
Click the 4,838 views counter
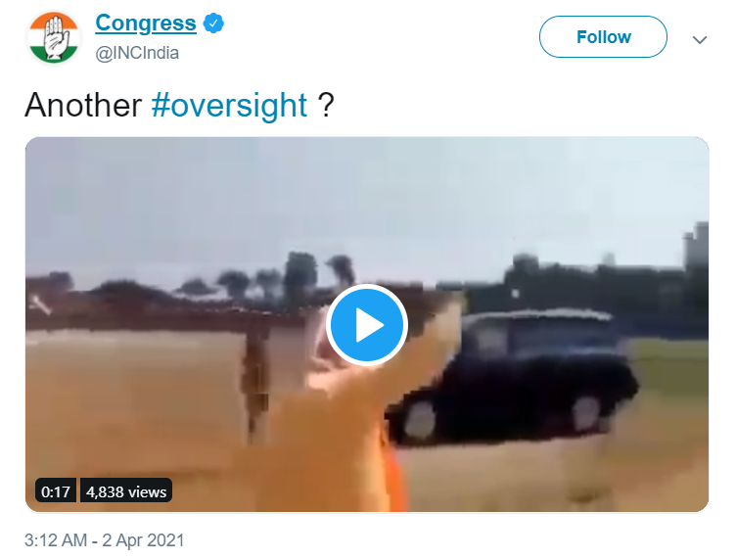point(126,491)
